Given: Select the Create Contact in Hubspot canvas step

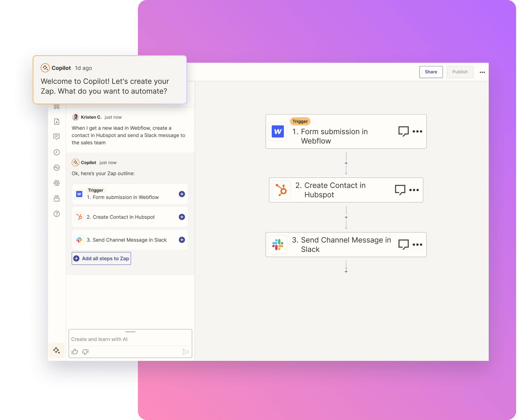Looking at the screenshot, I should (x=346, y=190).
